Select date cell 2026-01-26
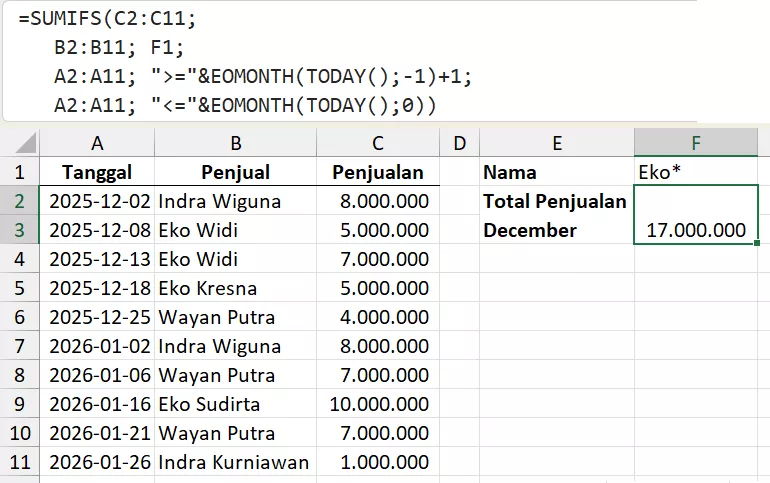 [x=97, y=461]
